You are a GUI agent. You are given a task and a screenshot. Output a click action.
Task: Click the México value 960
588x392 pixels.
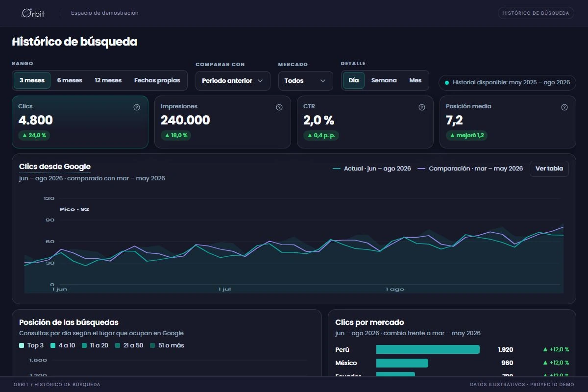coord(507,363)
